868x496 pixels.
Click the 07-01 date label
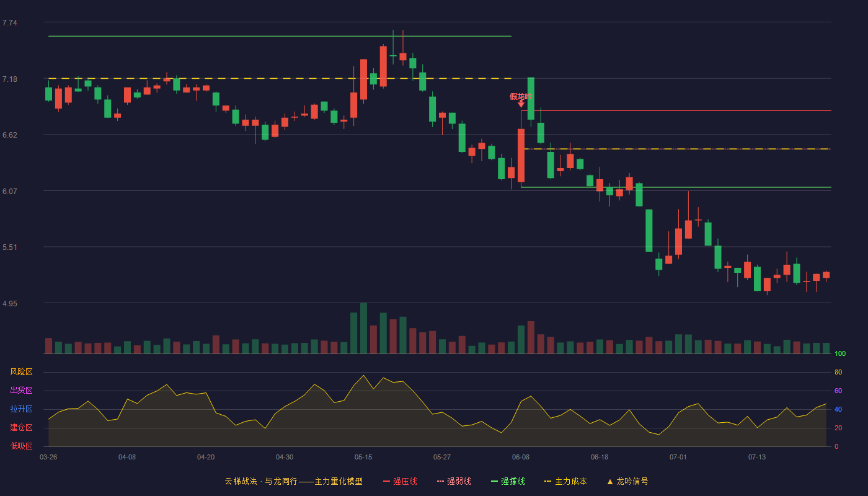coord(678,457)
